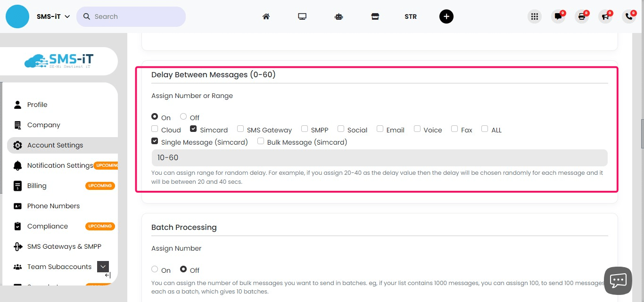Open the apps grid menu icon
The height and width of the screenshot is (302, 644).
pyautogui.click(x=535, y=16)
